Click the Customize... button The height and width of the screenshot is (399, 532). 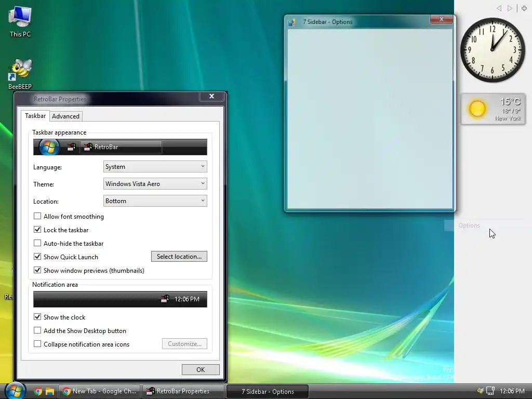[184, 344]
